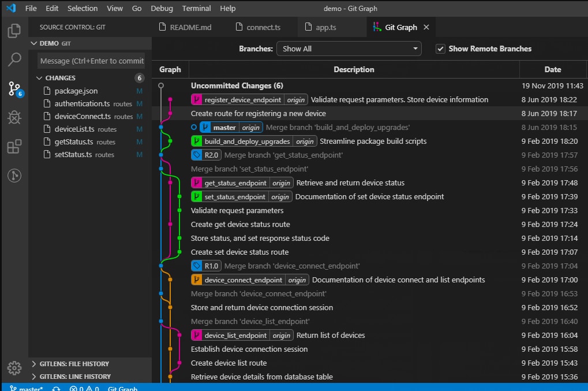Click the R2.0 tag icon
The height and width of the screenshot is (391, 588).
tap(196, 155)
